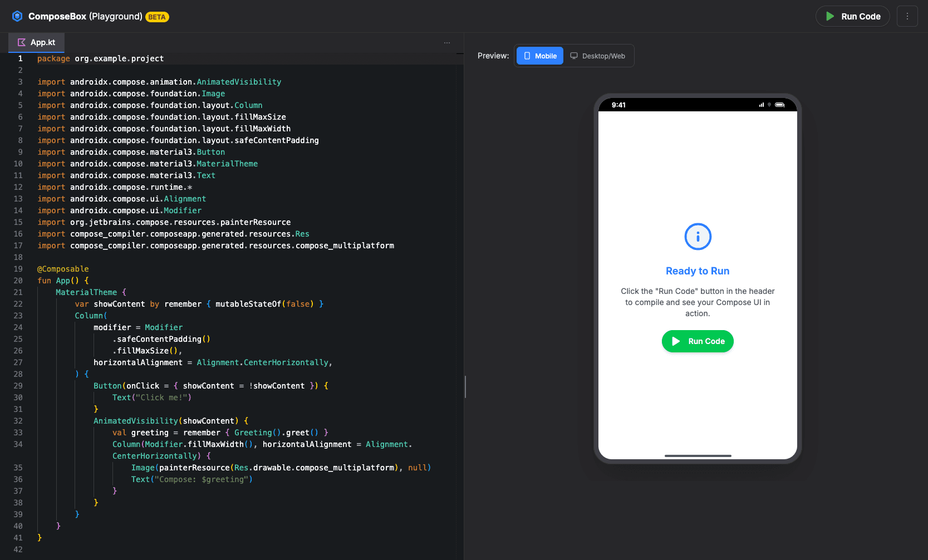The height and width of the screenshot is (560, 928).
Task: Click the signal bars icon in the phone status bar
Action: click(x=762, y=105)
